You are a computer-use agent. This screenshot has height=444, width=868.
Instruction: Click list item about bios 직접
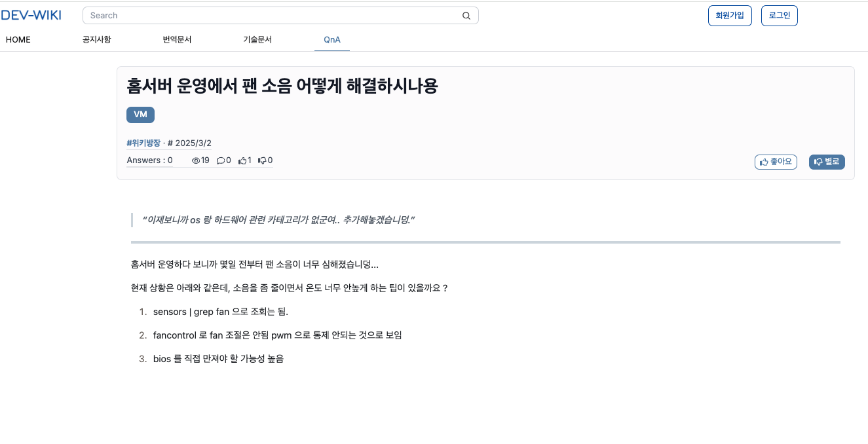pos(219,359)
